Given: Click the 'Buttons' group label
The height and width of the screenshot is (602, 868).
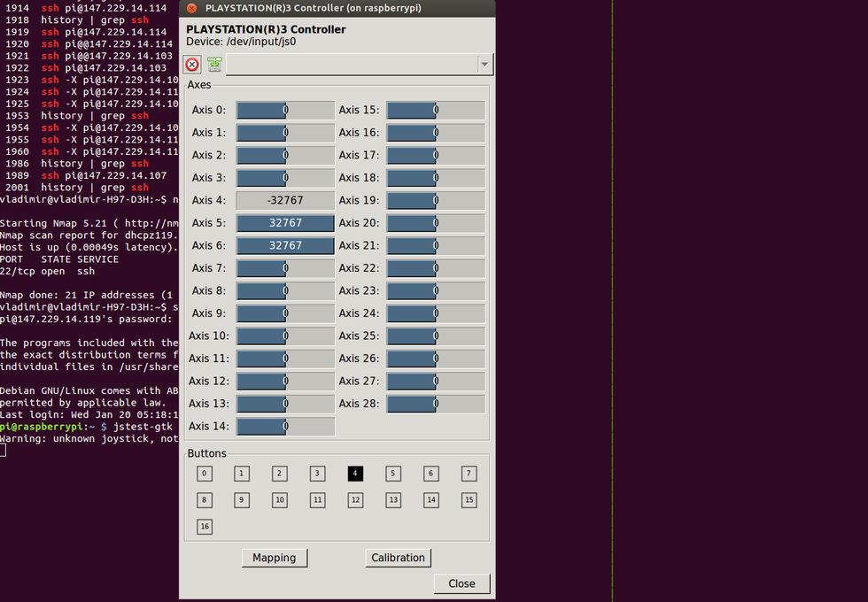Looking at the screenshot, I should click(206, 453).
